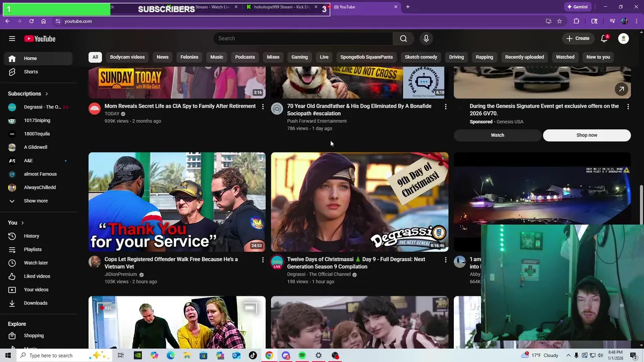The image size is (644, 362).
Task: Open the Chrome three-dot menu
Action: click(636, 21)
